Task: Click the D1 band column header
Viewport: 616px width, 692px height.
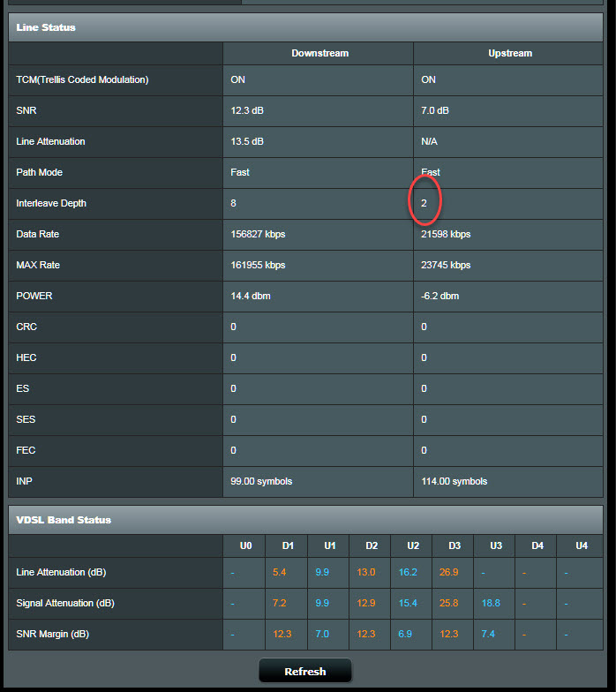Action: [x=288, y=545]
